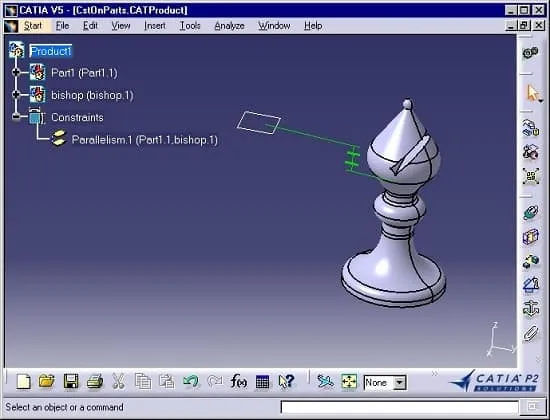
Task: Open the Design Table icon
Action: (x=262, y=382)
